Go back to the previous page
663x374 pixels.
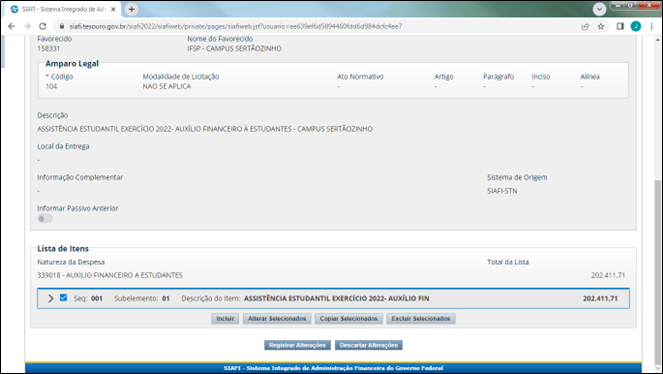[x=12, y=26]
